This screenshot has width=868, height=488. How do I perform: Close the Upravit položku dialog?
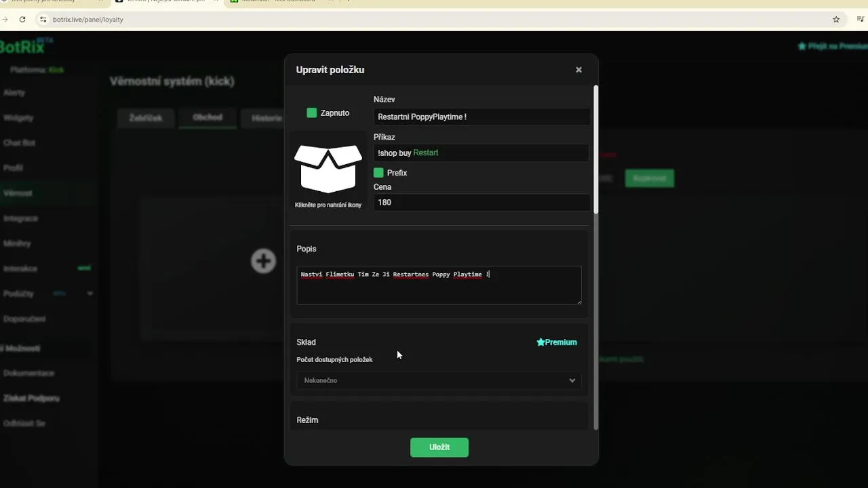point(578,70)
